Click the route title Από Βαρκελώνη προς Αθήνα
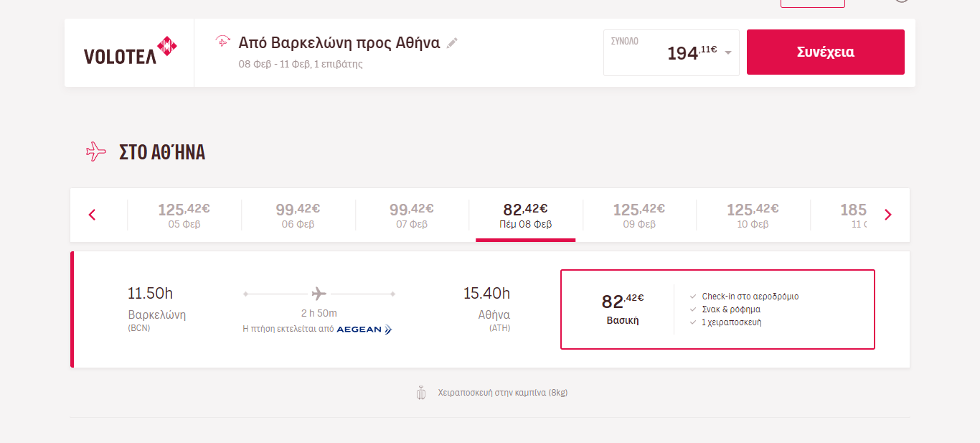This screenshot has height=443, width=980. pos(339,42)
